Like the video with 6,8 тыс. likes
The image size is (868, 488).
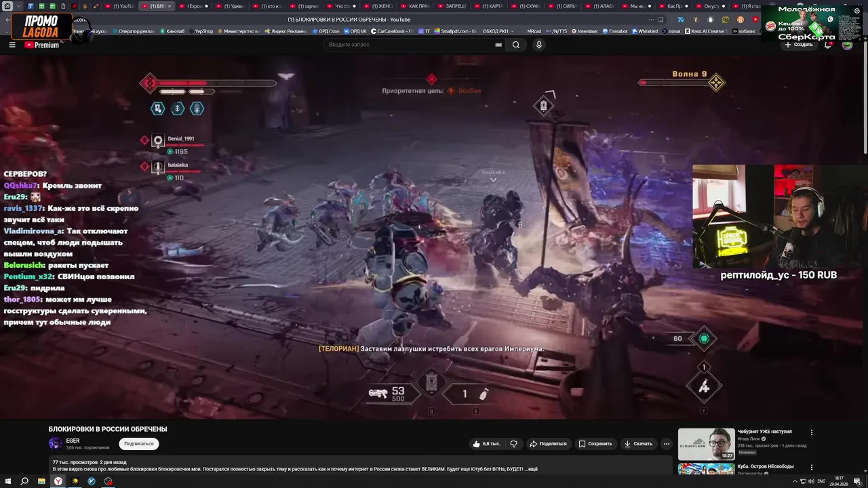click(487, 444)
